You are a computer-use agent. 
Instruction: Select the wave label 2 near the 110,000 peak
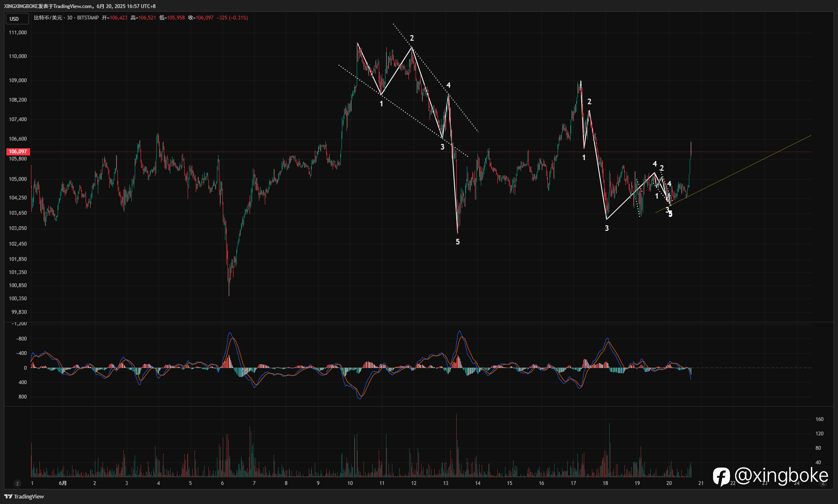(412, 38)
